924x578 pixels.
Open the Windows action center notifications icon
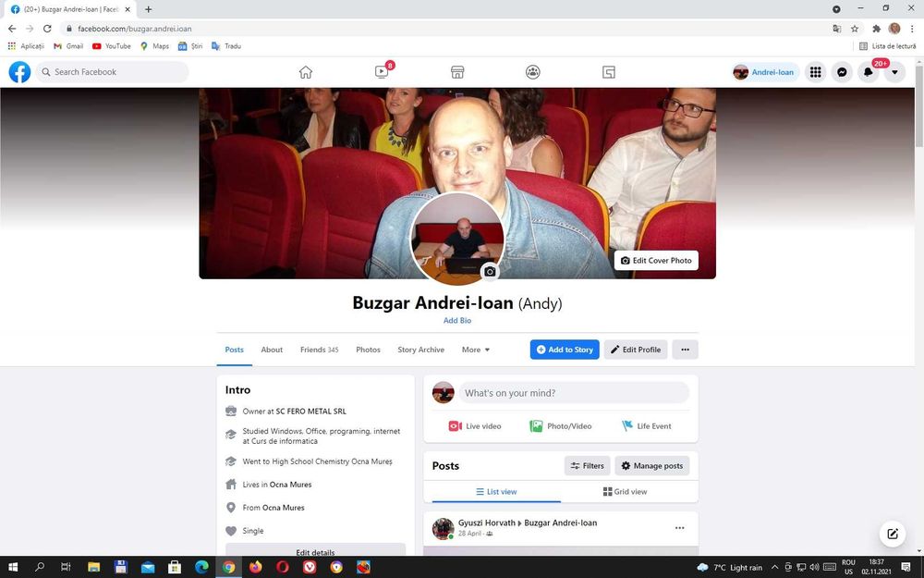tap(906, 567)
